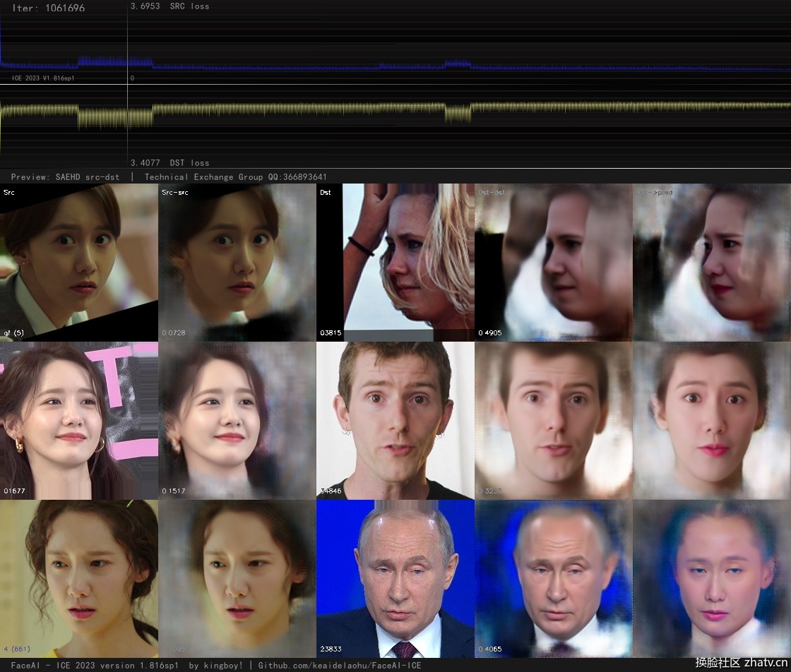Click the "Iter: 1061696" iteration counter
Screen dimensions: 791x672
[49, 8]
